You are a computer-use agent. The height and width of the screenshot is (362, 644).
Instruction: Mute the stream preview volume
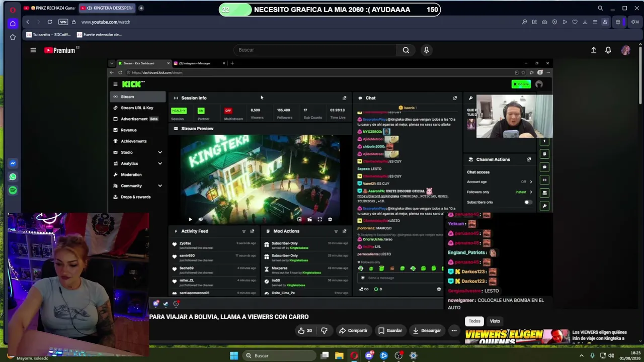(200, 219)
